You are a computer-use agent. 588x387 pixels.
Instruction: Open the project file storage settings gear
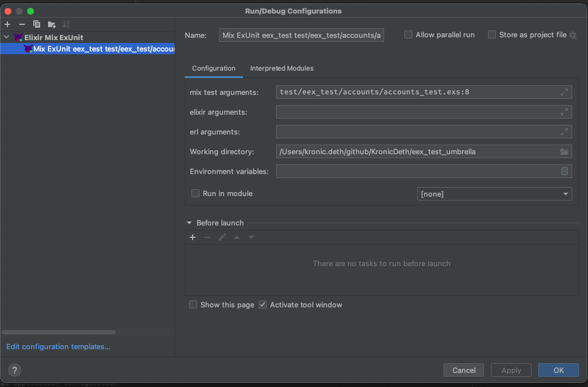pos(573,35)
